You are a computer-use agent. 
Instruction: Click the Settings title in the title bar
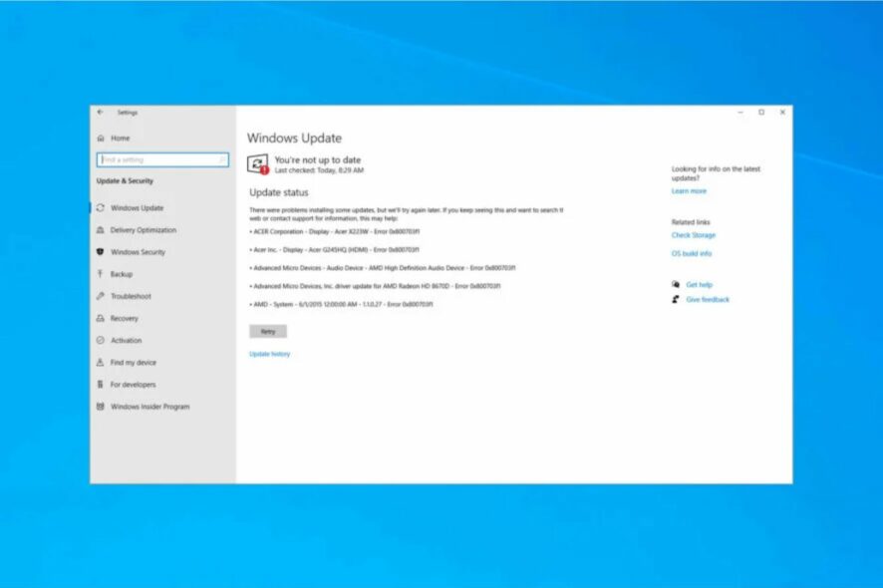128,113
